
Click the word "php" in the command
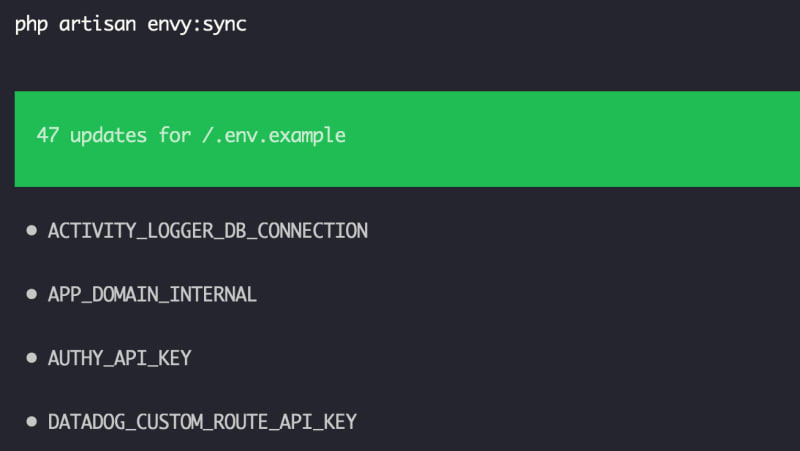coord(31,24)
